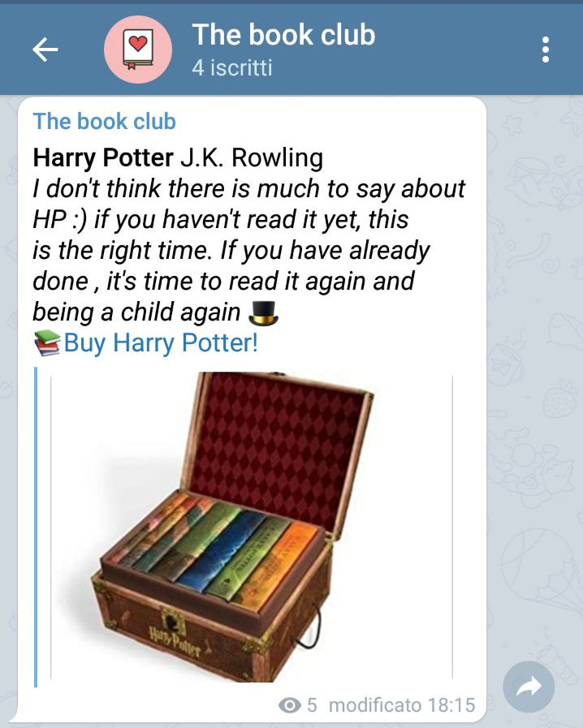Screen dimensions: 583x728
Task: Click the top hat emoji
Action: pos(263,313)
